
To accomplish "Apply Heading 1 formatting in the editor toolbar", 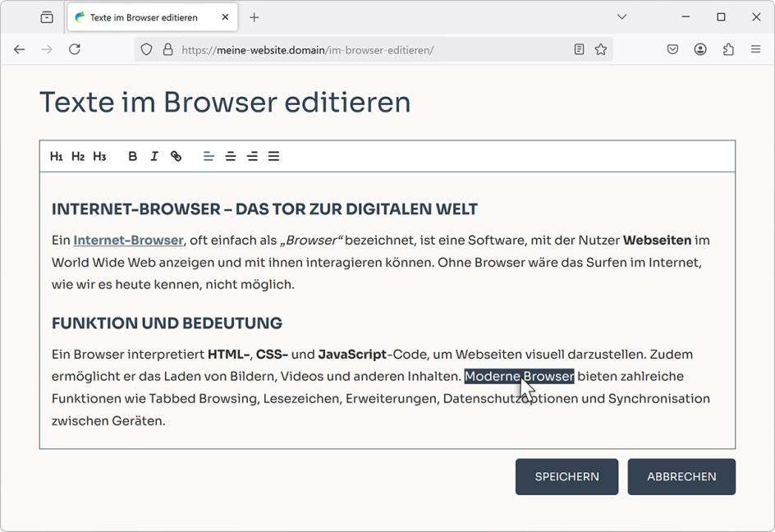I will click(57, 156).
